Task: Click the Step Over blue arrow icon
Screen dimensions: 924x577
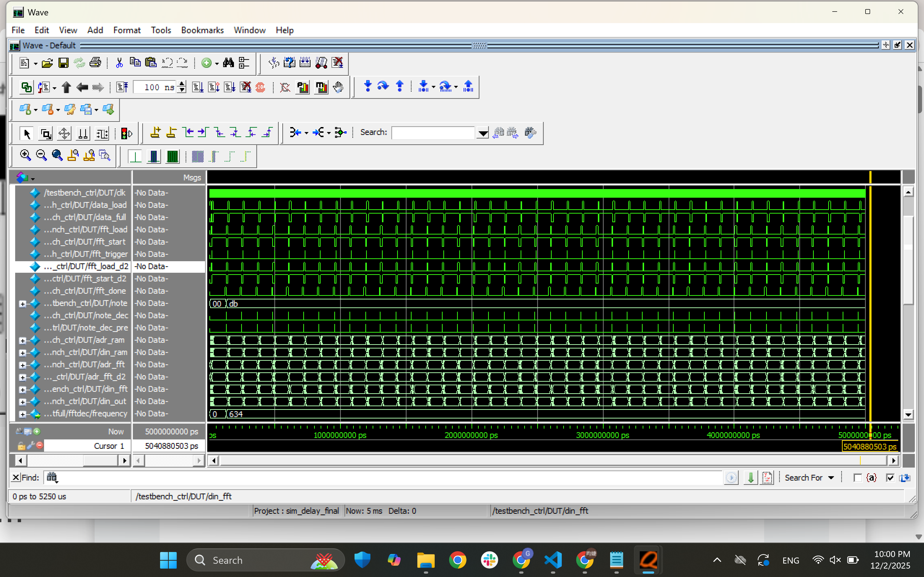Action: [x=383, y=86]
